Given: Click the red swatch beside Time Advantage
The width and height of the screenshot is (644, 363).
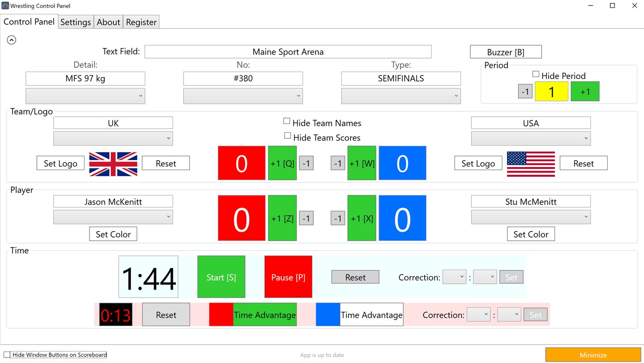Looking at the screenshot, I should (x=221, y=314).
